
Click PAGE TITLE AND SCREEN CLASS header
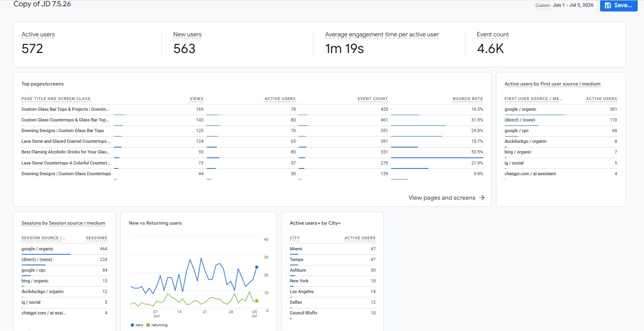point(56,99)
